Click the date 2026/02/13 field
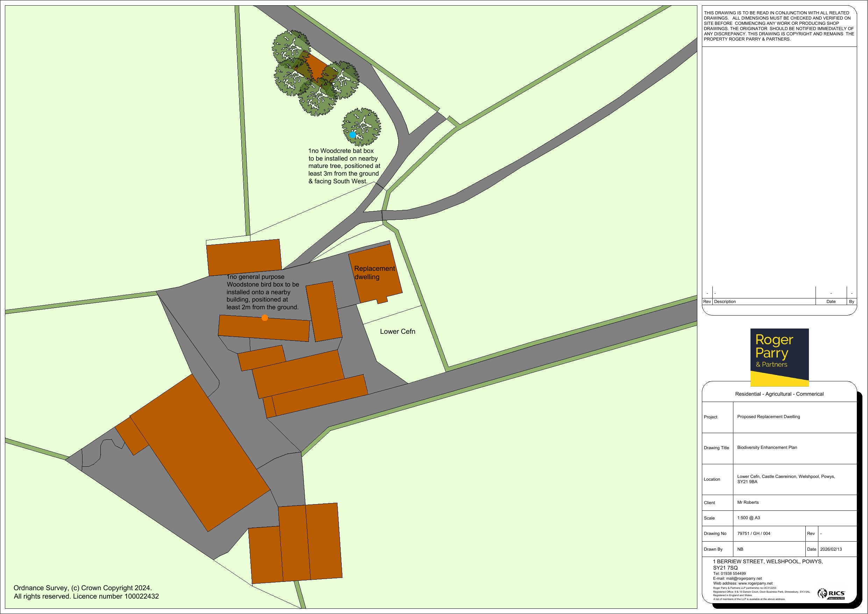 pyautogui.click(x=831, y=549)
